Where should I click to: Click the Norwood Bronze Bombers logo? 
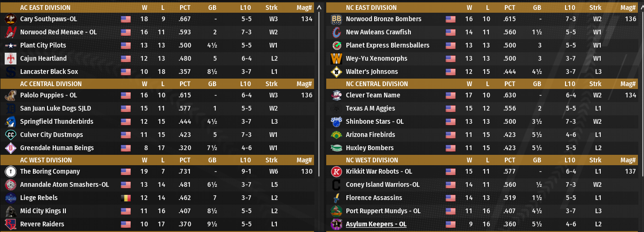(336, 19)
